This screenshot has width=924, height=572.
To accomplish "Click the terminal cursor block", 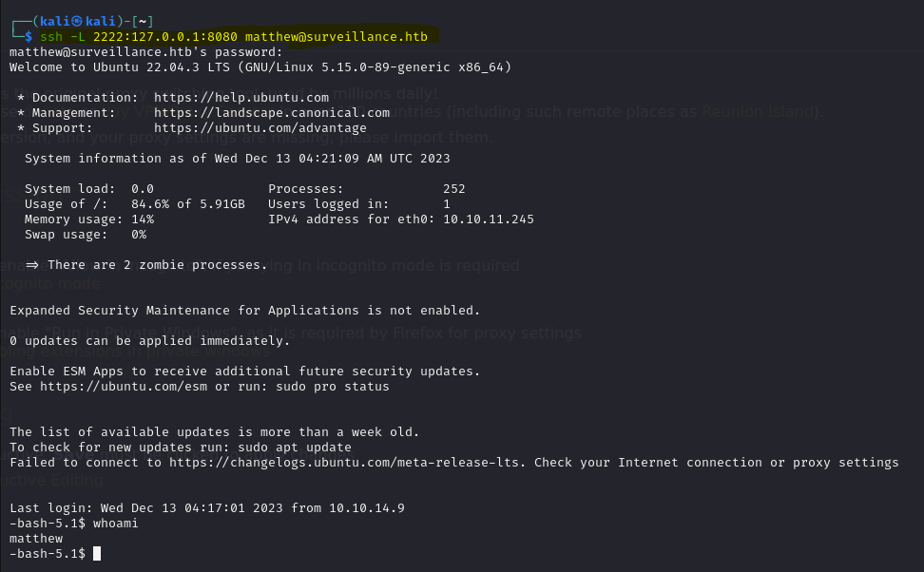I will tap(97, 553).
